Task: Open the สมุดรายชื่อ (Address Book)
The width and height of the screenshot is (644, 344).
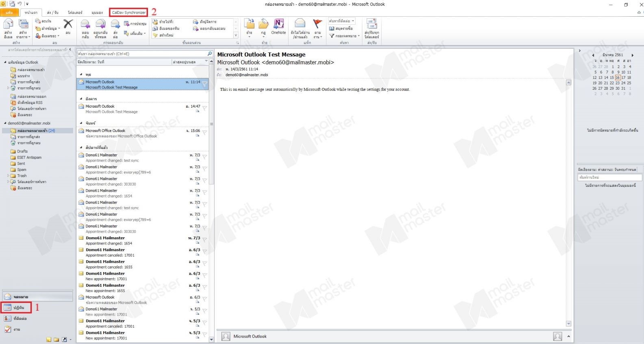Action: [x=341, y=28]
